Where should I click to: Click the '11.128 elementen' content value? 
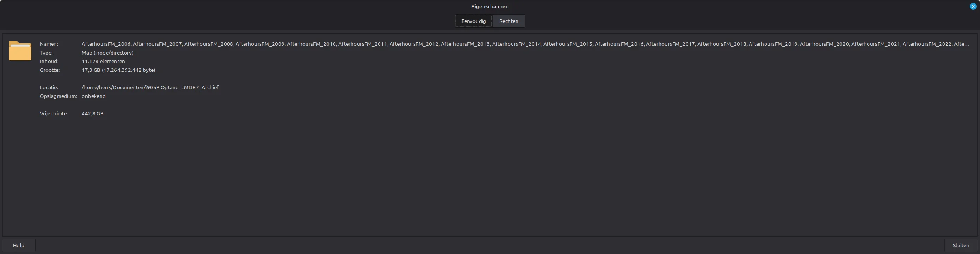pyautogui.click(x=103, y=61)
